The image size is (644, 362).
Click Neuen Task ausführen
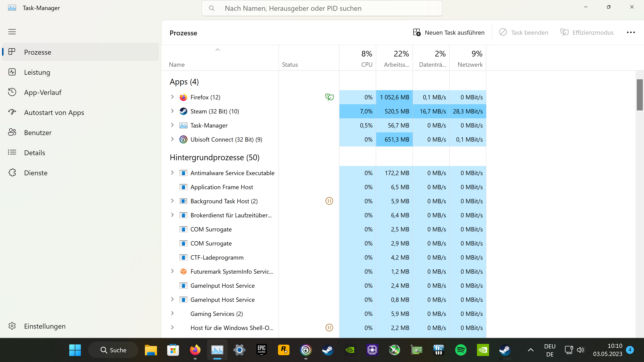(x=448, y=32)
